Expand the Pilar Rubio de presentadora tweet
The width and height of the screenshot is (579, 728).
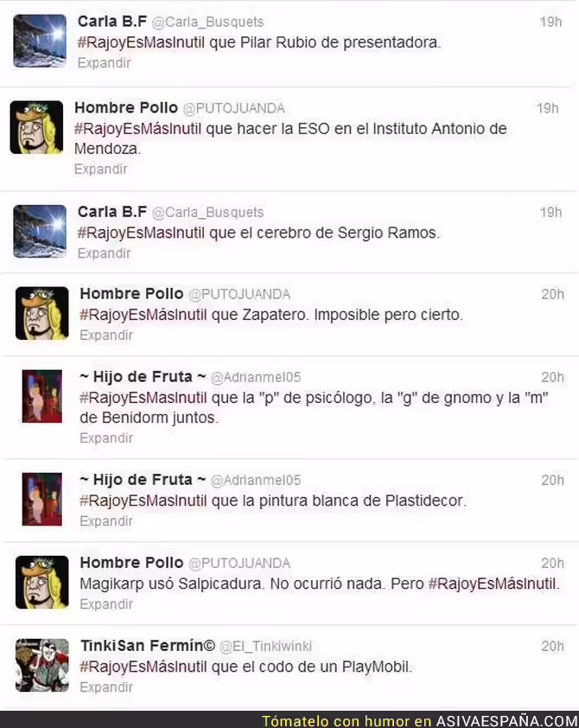(105, 62)
